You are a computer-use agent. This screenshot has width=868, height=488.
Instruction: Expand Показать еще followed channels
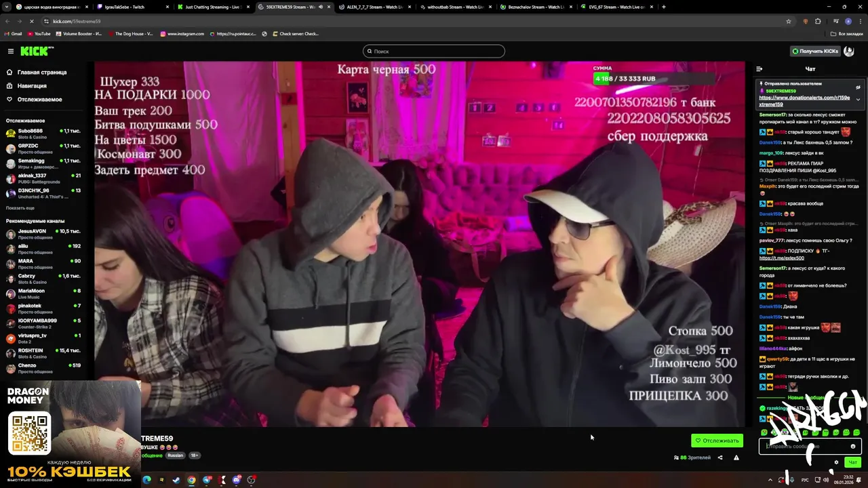[20, 208]
